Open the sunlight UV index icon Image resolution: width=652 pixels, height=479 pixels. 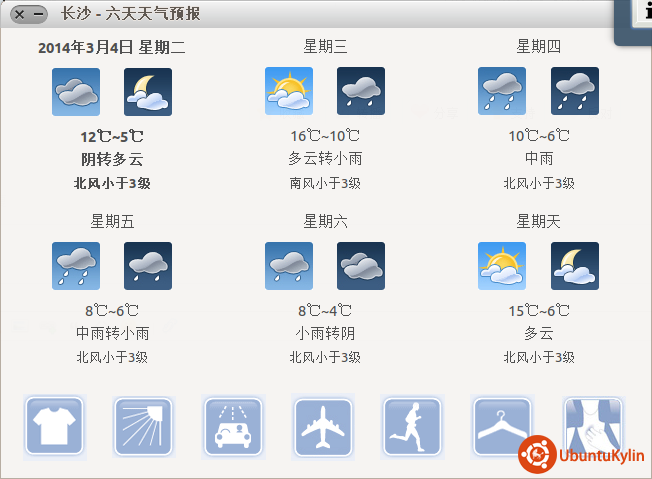click(143, 427)
